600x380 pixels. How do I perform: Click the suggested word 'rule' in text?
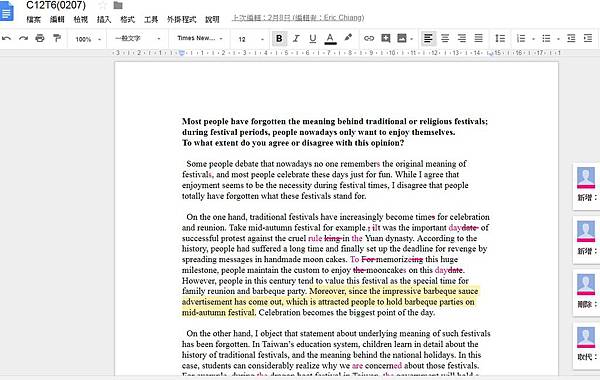(x=315, y=238)
